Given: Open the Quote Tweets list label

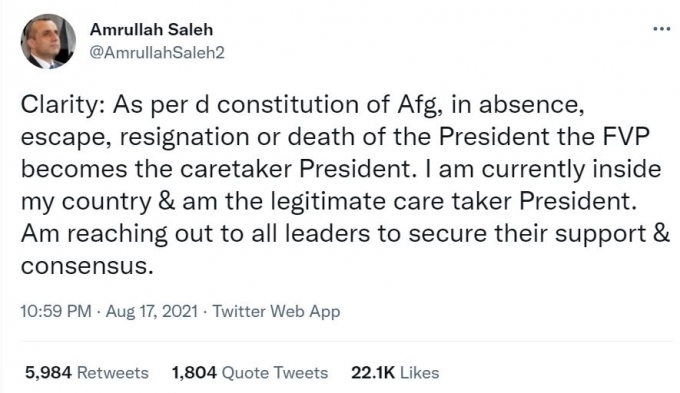Looking at the screenshot, I should (275, 373).
